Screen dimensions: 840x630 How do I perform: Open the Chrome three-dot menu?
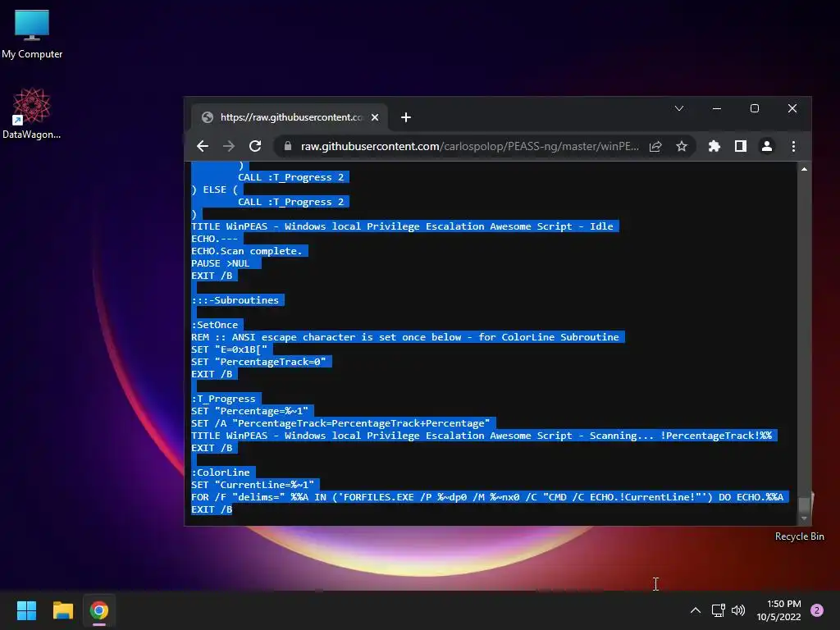[x=793, y=146]
